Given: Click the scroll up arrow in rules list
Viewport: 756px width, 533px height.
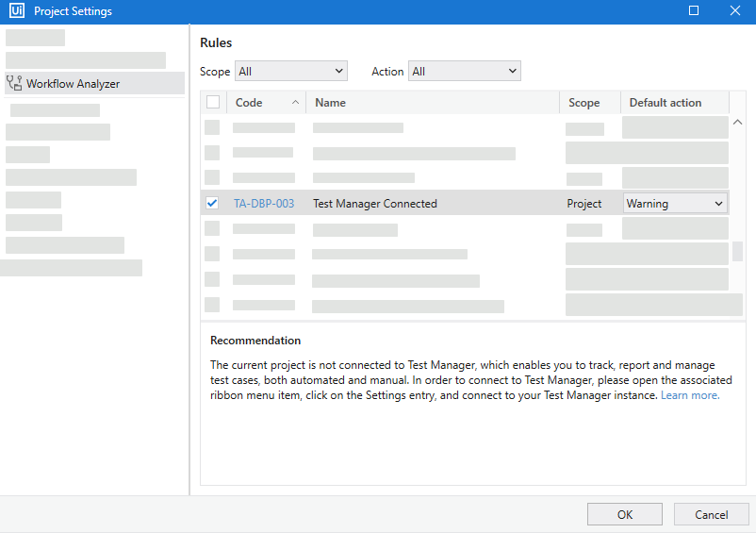Looking at the screenshot, I should (x=737, y=123).
